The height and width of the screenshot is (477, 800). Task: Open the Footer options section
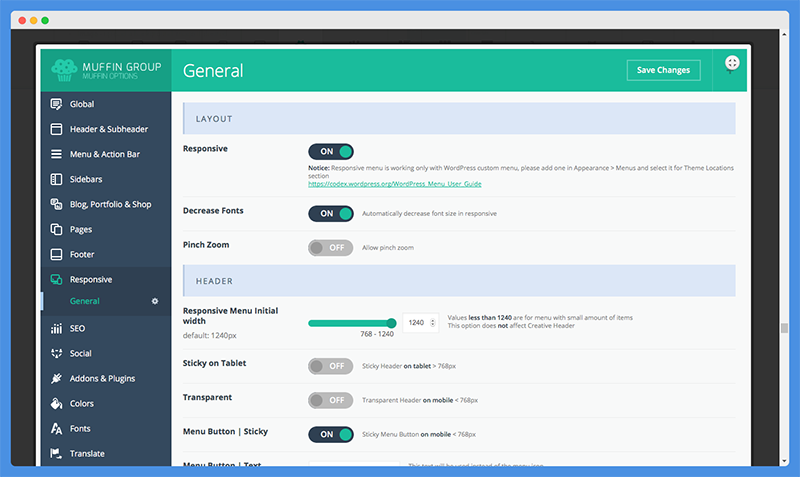coord(106,254)
